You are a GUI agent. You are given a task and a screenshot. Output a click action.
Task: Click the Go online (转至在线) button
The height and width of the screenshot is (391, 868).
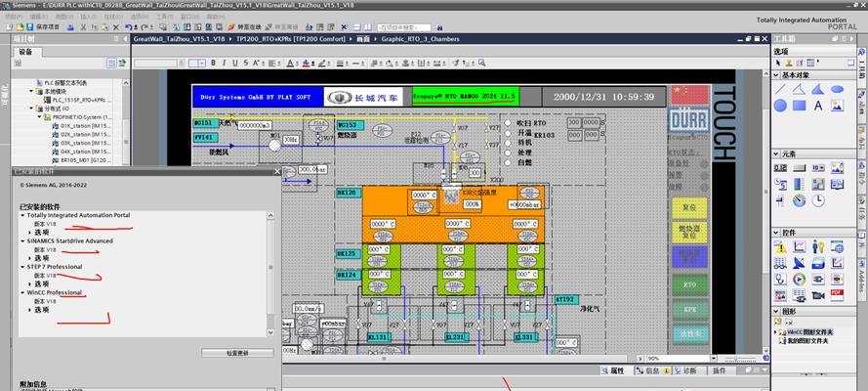(245, 26)
